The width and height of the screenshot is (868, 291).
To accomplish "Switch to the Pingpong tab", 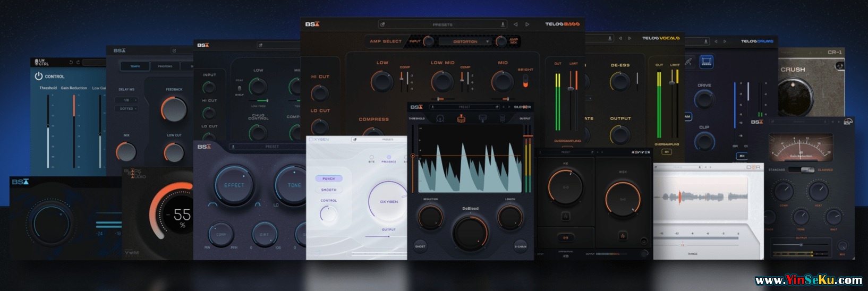I will point(165,66).
